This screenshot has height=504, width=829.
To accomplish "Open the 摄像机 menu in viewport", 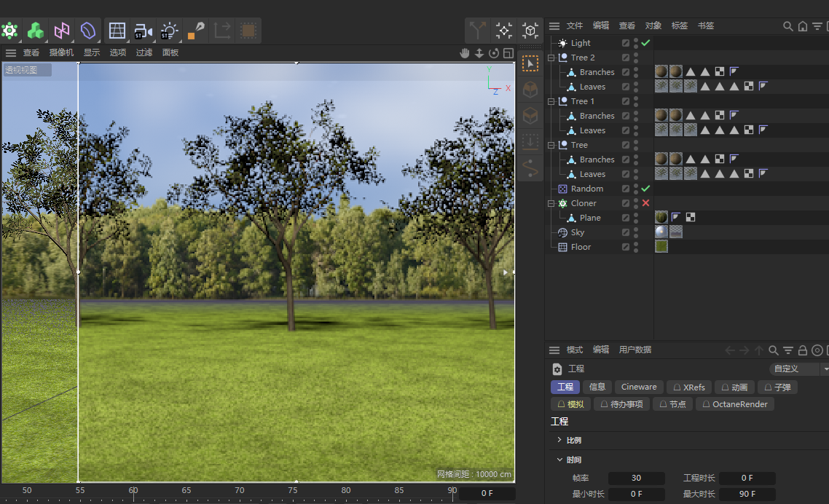I will pyautogui.click(x=61, y=52).
